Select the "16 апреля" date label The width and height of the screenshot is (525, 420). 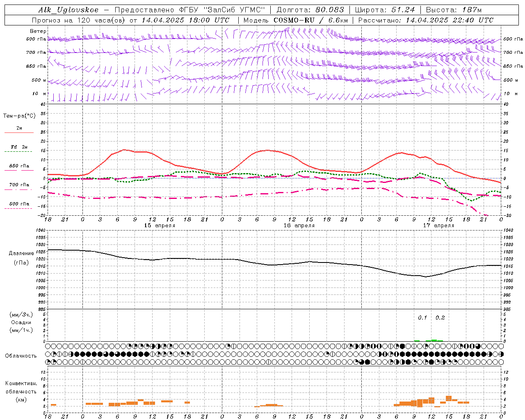(x=299, y=226)
